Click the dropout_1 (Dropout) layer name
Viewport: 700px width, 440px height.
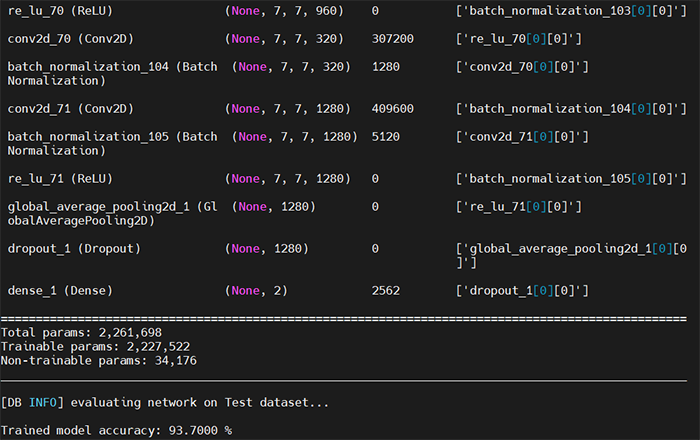(x=74, y=248)
